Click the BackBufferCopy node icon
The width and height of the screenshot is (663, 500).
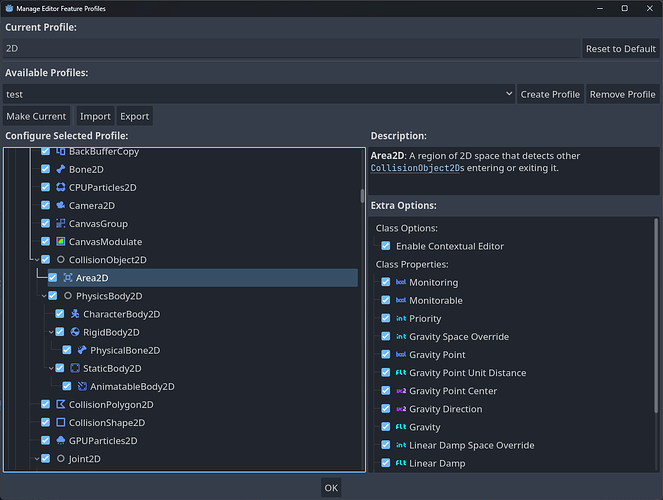[x=60, y=151]
